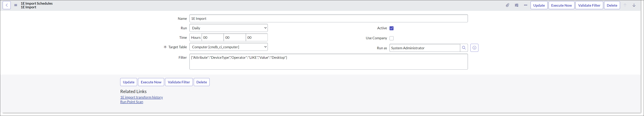Image resolution: width=644 pixels, height=116 pixels.
Task: Open the Run frequency dropdown
Action: point(228,28)
